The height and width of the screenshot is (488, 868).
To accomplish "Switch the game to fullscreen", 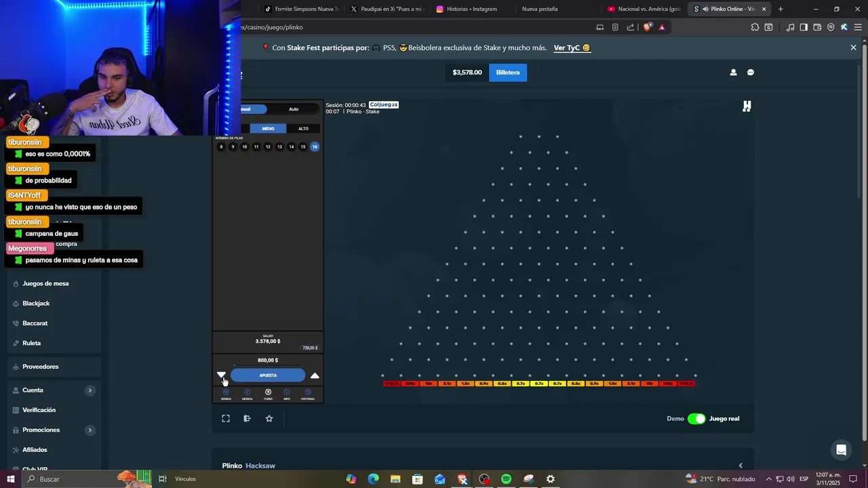I will [226, 419].
